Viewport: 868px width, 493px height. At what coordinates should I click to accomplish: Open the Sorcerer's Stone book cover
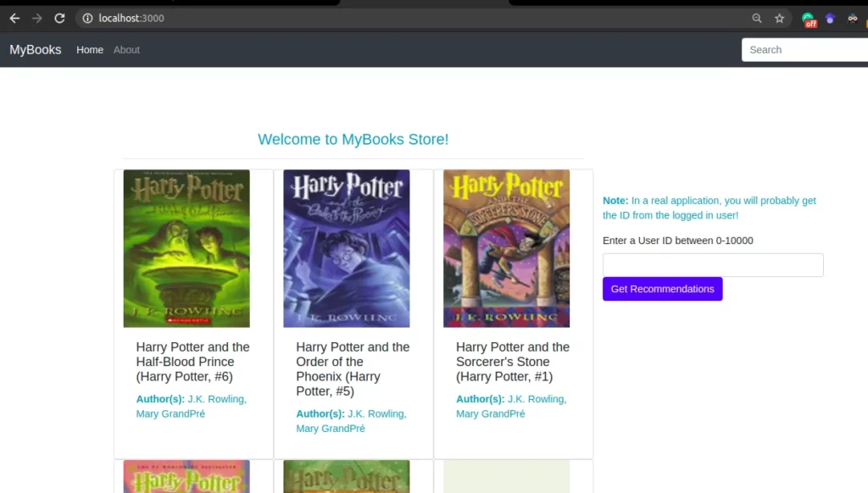click(507, 248)
